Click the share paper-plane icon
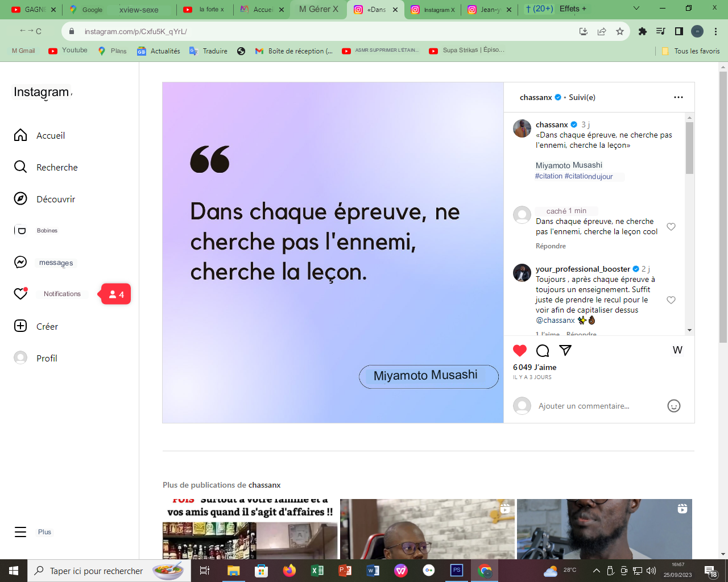 565,350
